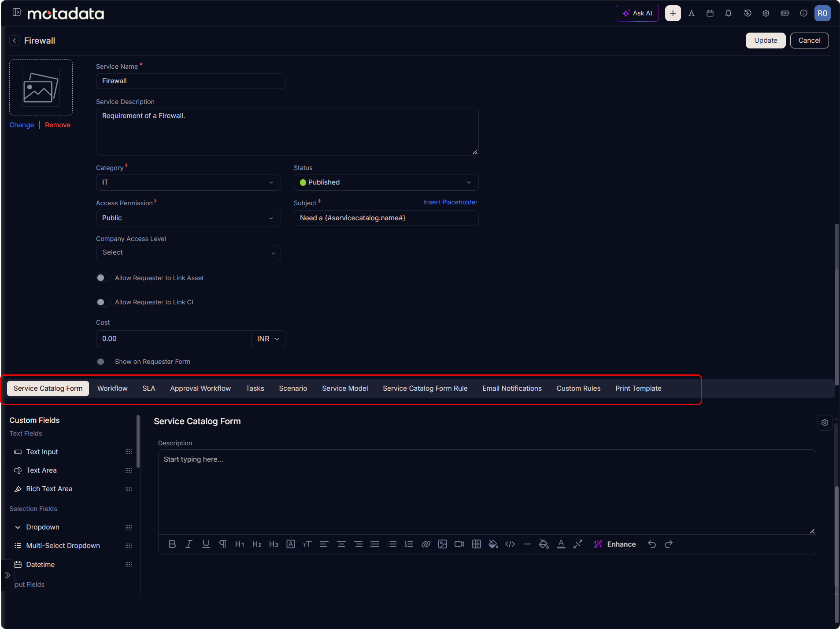Open form settings gear icon
The height and width of the screenshot is (629, 840).
coord(825,422)
